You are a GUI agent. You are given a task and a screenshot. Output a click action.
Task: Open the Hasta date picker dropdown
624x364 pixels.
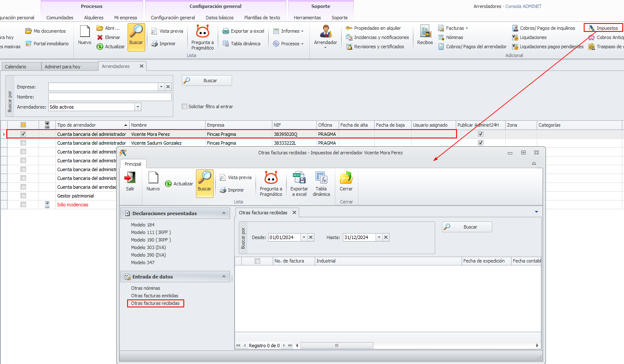pos(379,237)
